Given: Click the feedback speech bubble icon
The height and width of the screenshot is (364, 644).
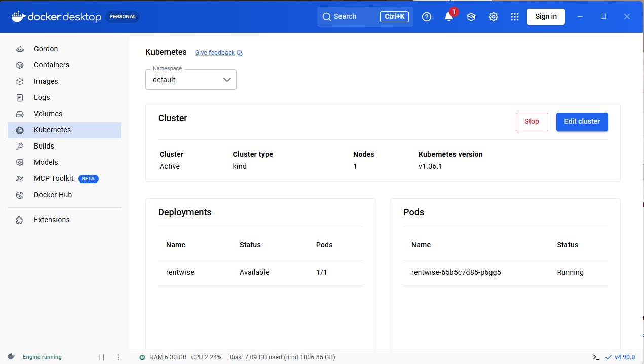Looking at the screenshot, I should (x=240, y=53).
